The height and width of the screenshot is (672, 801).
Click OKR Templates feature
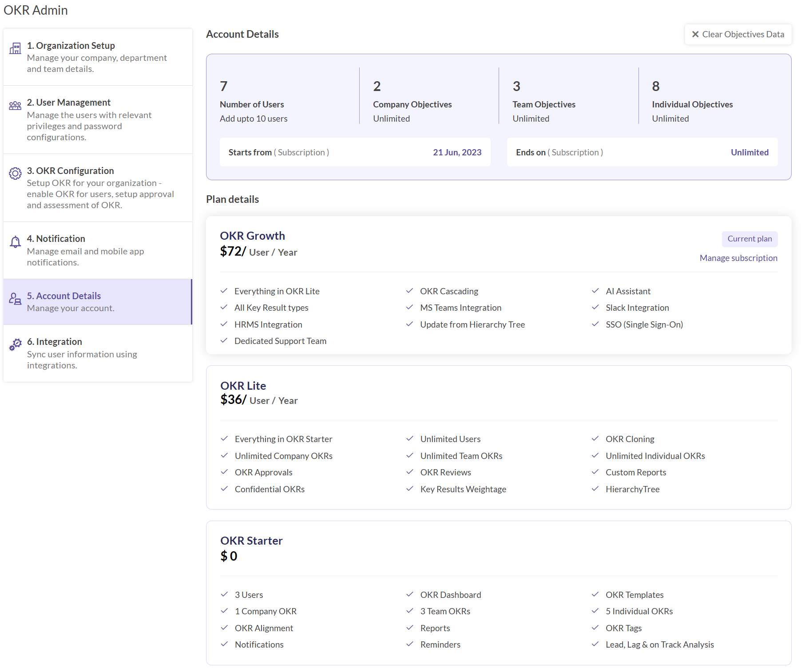634,595
